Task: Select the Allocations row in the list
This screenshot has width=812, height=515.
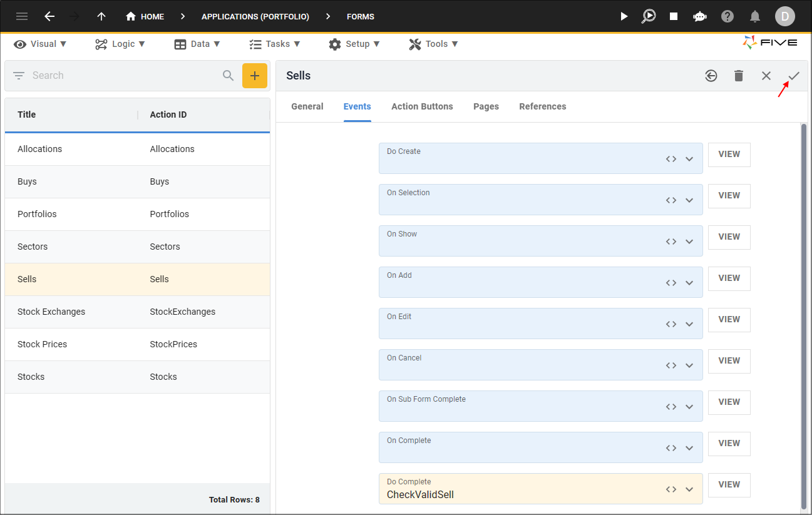Action: pyautogui.click(x=137, y=149)
